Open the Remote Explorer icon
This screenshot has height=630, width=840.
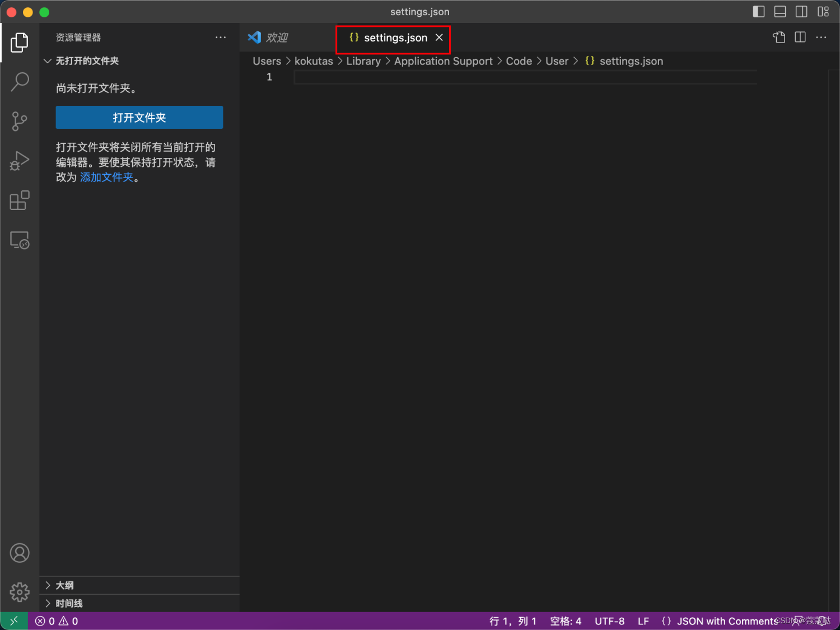coord(20,240)
